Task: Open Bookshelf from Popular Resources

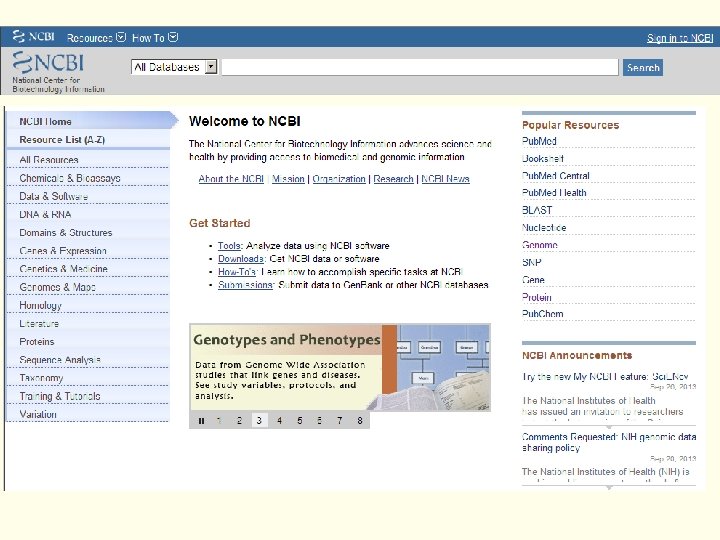Action: point(543,159)
